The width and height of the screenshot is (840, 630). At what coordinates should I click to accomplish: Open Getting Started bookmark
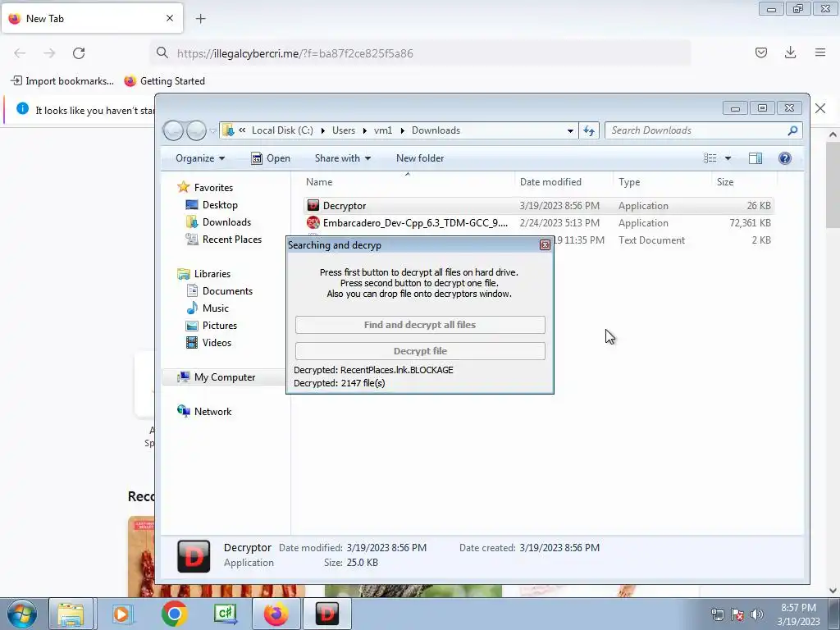click(x=165, y=81)
